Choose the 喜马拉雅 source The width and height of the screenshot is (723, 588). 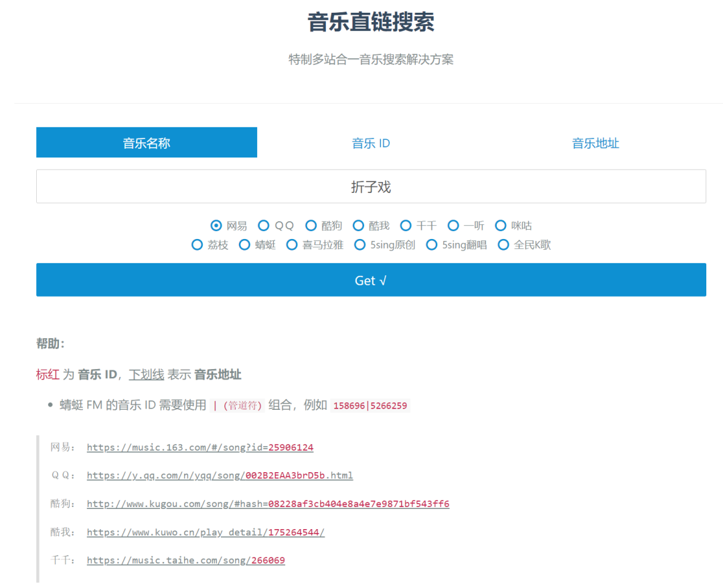point(292,244)
